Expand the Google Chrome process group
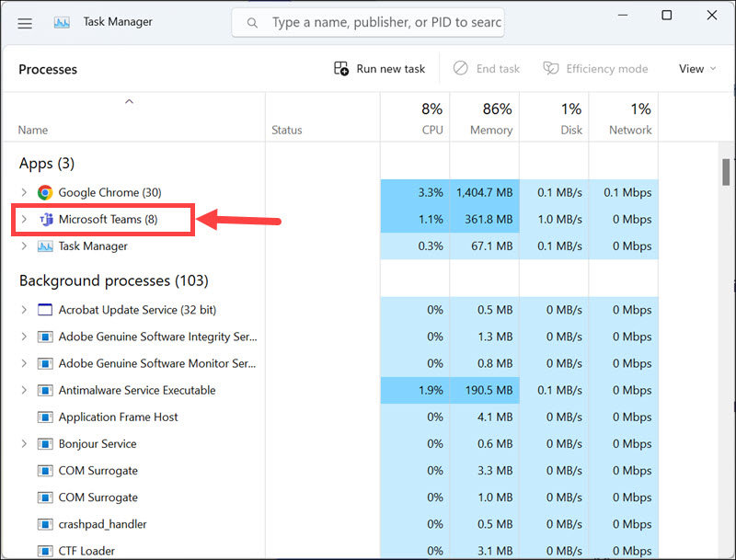Image resolution: width=736 pixels, height=560 pixels. point(24,192)
